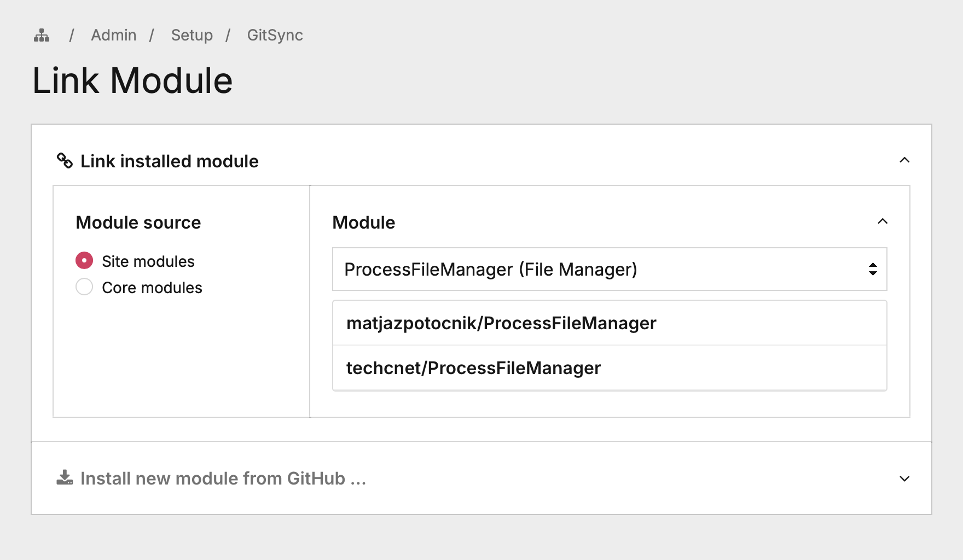
Task: Click the site tree icon in breadcrumb
Action: point(42,36)
